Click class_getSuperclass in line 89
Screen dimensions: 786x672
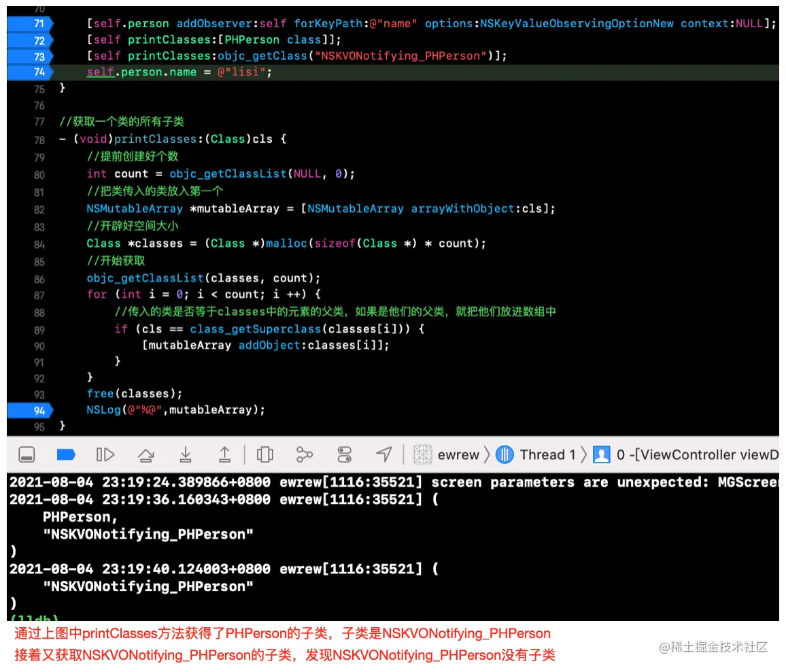tap(255, 329)
